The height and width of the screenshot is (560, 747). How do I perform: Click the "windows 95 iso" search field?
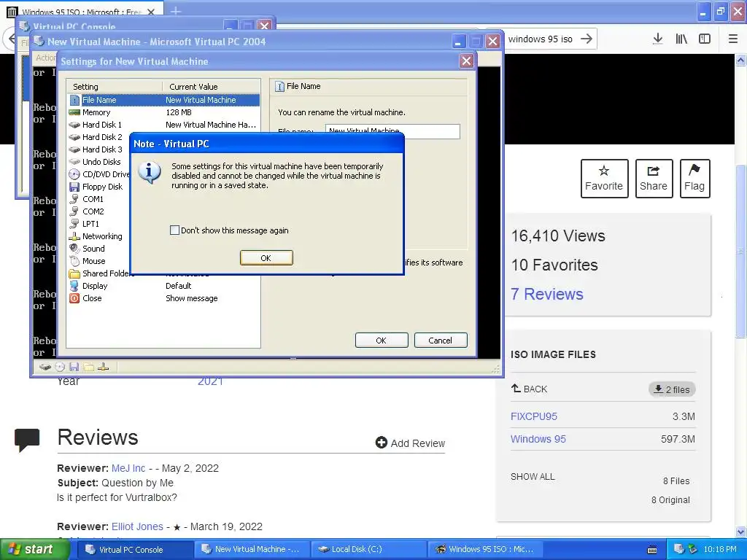541,39
